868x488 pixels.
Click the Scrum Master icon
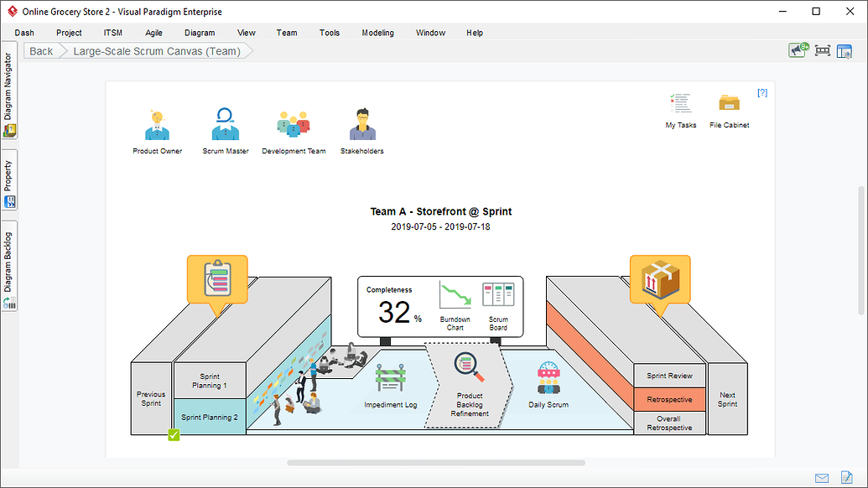[x=225, y=124]
